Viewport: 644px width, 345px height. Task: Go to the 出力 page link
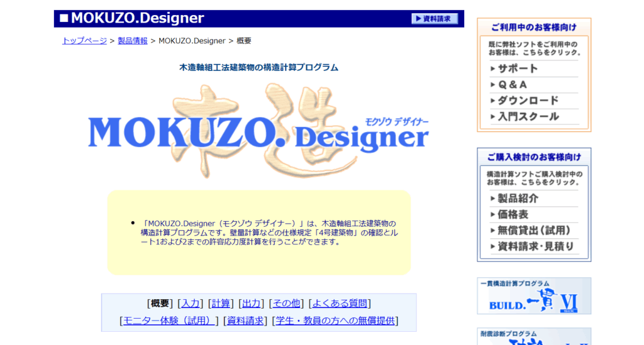[251, 303]
